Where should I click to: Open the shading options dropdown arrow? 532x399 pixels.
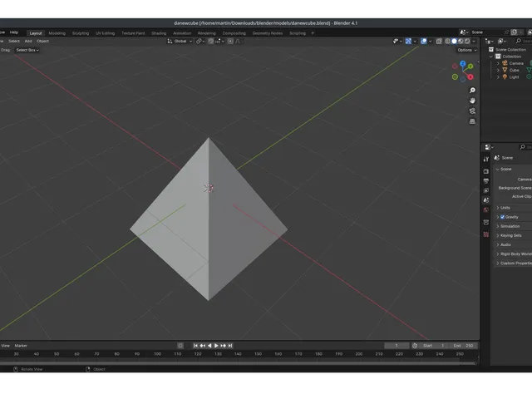tap(474, 41)
